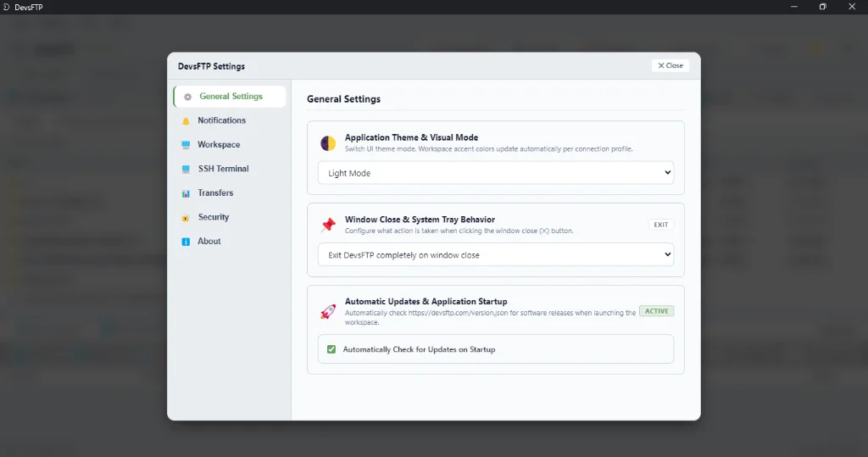Click the half-moon theme icon

(328, 143)
